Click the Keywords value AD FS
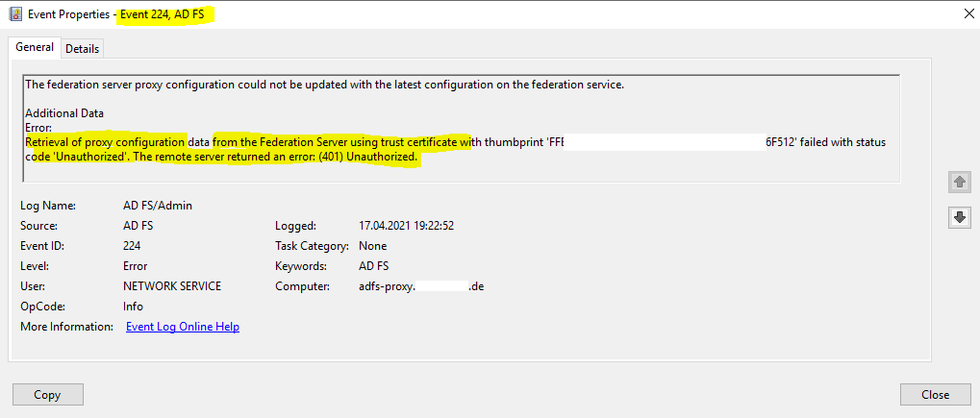The image size is (980, 418). pos(374,266)
